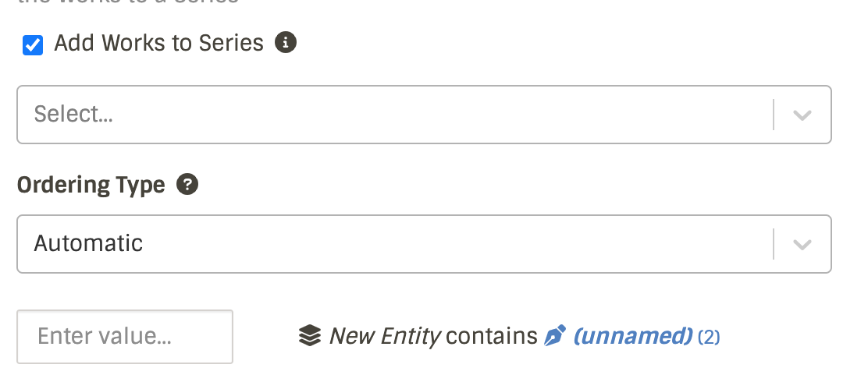Screen dimensions: 868x382
Task: Click the word contains in the relationship
Action: (x=492, y=336)
